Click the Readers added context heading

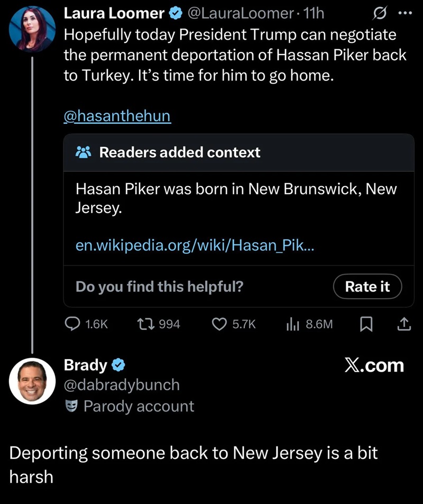[180, 152]
